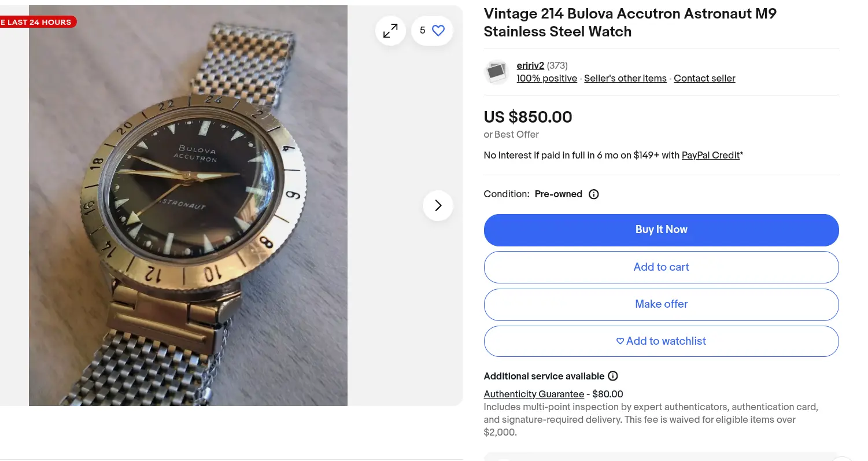The height and width of the screenshot is (461, 868).
Task: Click the Vintage 214 Bulova listing title
Action: 630,23
